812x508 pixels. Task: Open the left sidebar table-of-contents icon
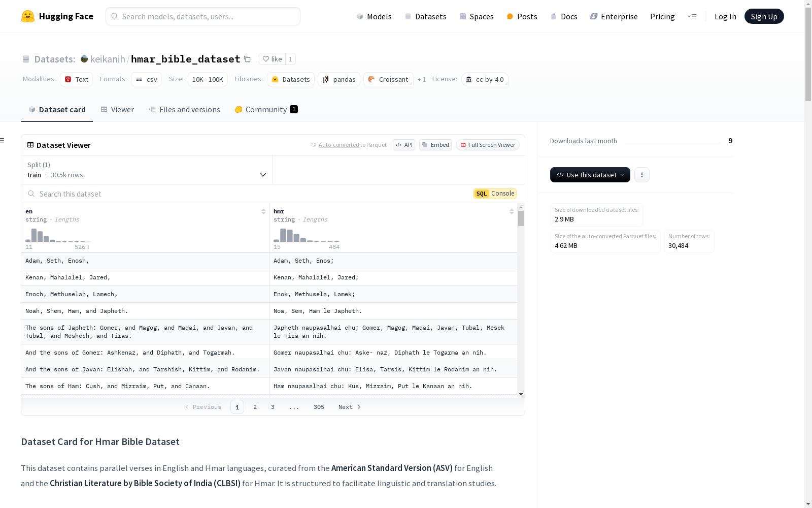click(3, 140)
